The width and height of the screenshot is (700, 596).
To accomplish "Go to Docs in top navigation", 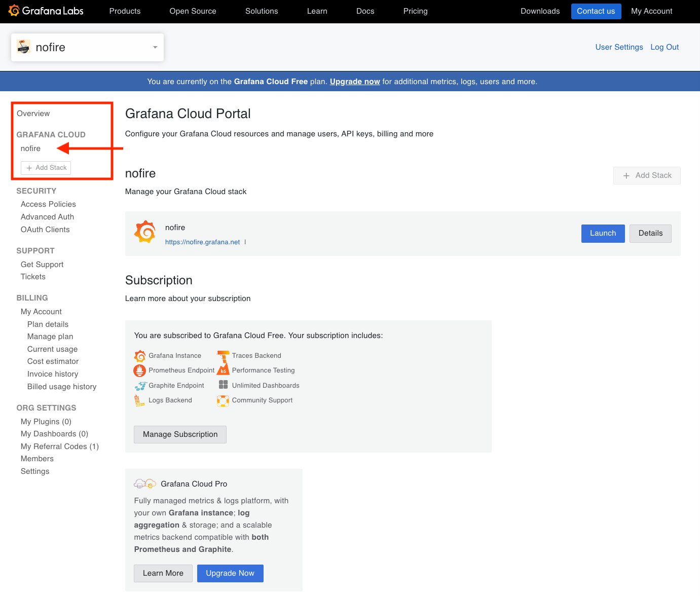I will pos(365,11).
